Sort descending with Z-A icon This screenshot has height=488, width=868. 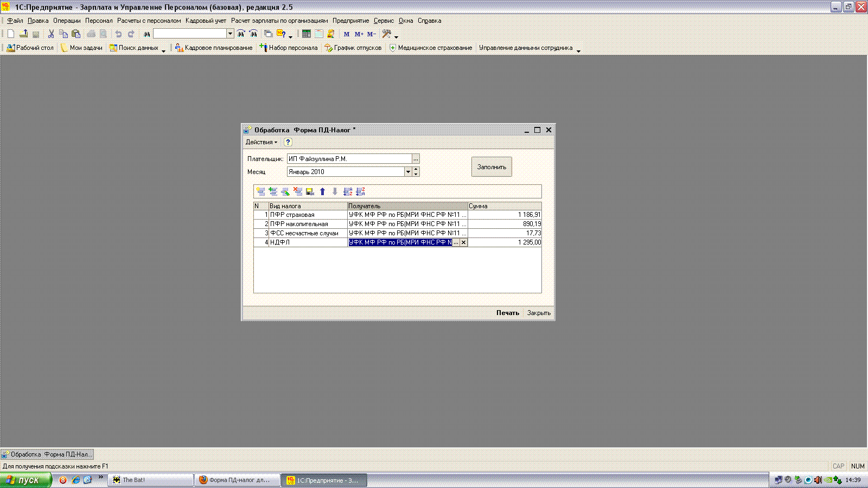coord(360,191)
